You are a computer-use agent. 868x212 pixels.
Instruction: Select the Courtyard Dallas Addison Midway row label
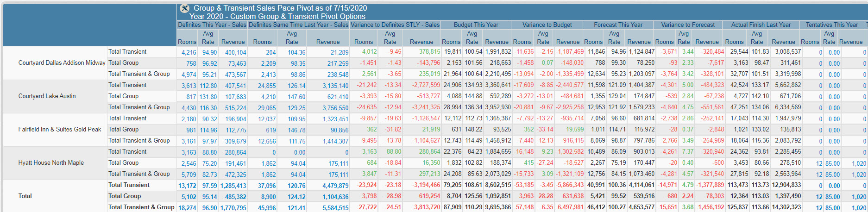[62, 63]
